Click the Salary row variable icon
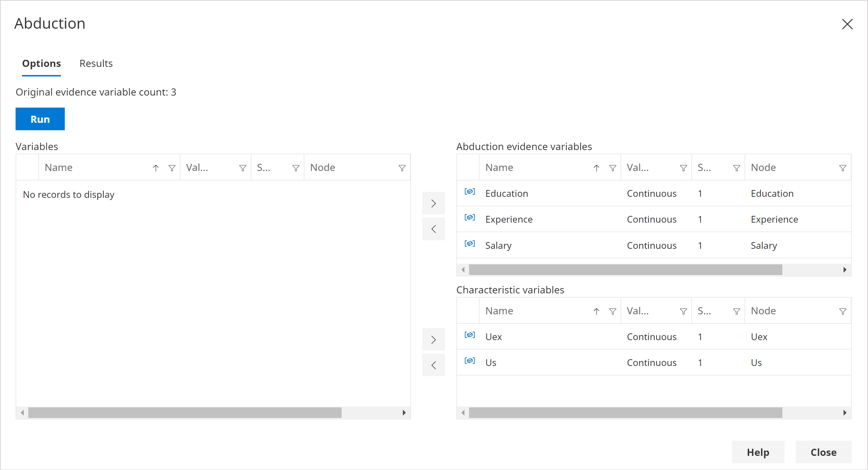 tap(469, 243)
